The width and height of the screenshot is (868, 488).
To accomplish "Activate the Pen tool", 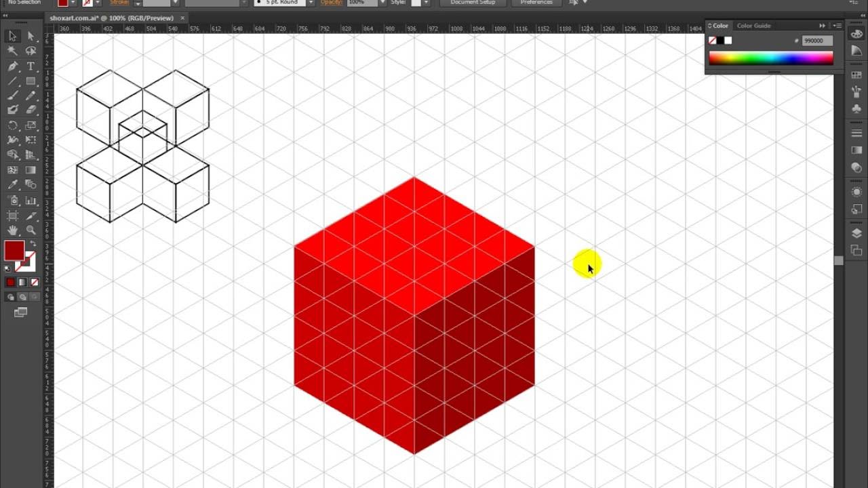I will [x=12, y=66].
